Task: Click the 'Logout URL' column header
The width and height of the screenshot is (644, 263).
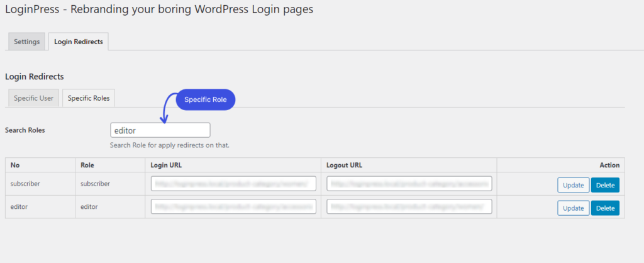Action: tap(344, 165)
